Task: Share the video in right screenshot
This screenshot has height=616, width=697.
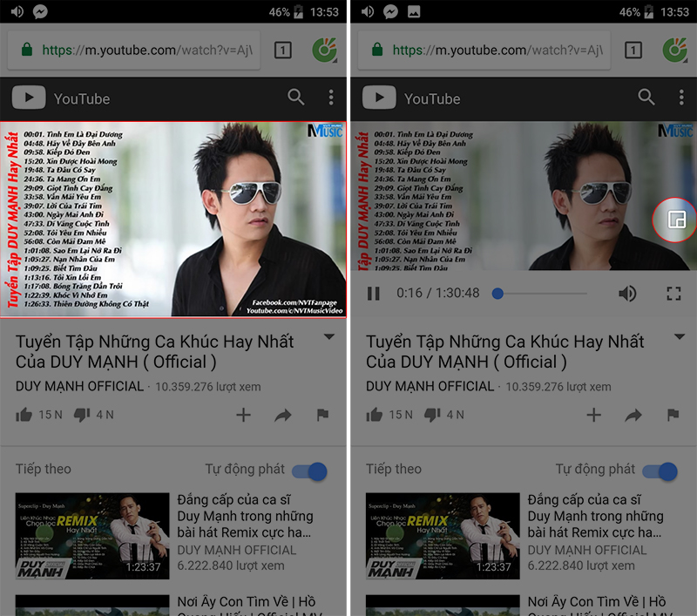Action: (x=633, y=415)
